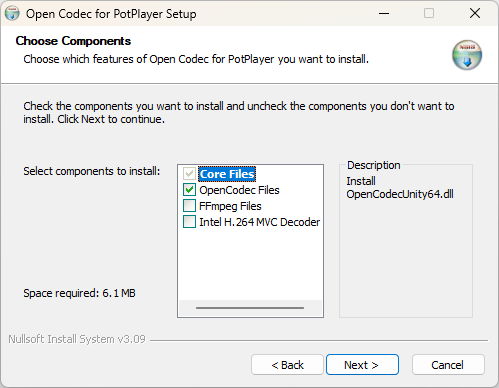Uncheck the OpenCodec Files checkbox
The width and height of the screenshot is (499, 388).
[x=189, y=190]
